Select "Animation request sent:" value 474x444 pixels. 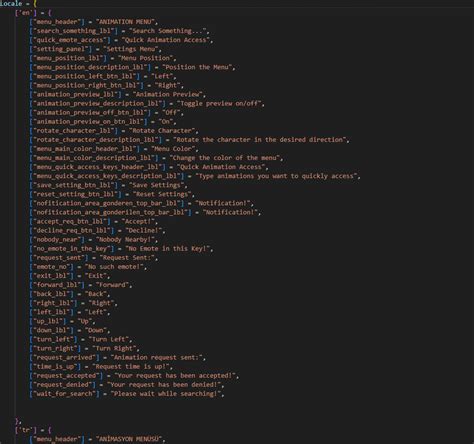point(156,357)
